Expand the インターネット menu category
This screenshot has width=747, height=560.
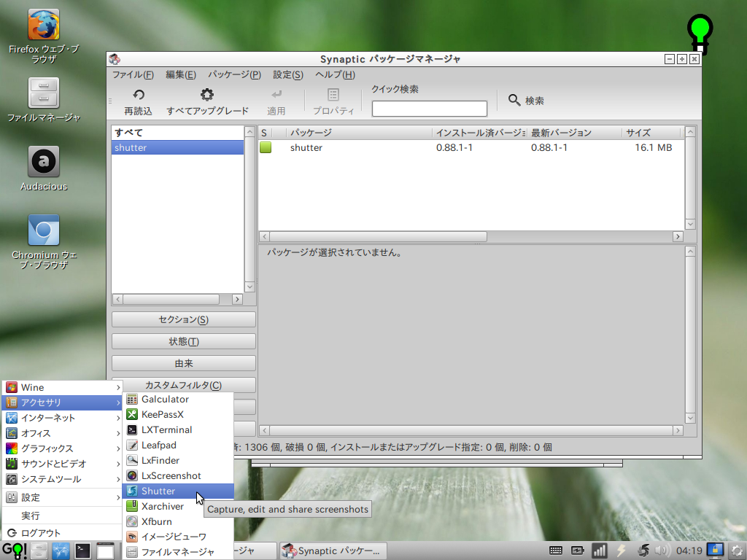(x=63, y=418)
